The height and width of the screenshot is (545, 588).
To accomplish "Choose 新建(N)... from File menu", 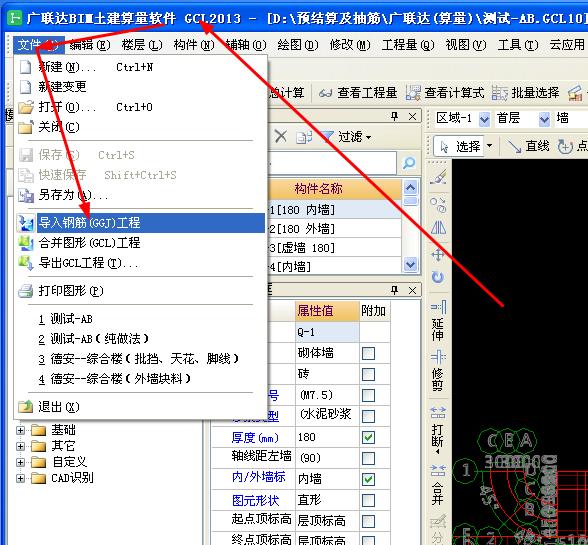I will pyautogui.click(x=141, y=68).
